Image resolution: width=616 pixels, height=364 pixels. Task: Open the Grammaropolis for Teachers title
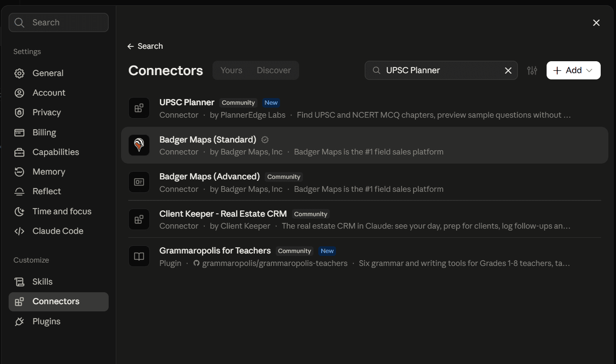tap(215, 251)
